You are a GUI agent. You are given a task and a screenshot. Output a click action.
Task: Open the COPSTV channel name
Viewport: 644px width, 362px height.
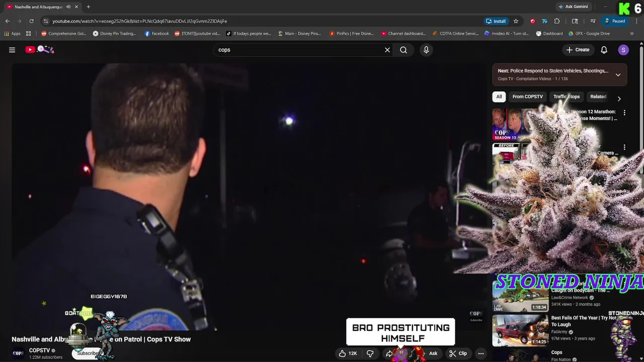coord(39,350)
